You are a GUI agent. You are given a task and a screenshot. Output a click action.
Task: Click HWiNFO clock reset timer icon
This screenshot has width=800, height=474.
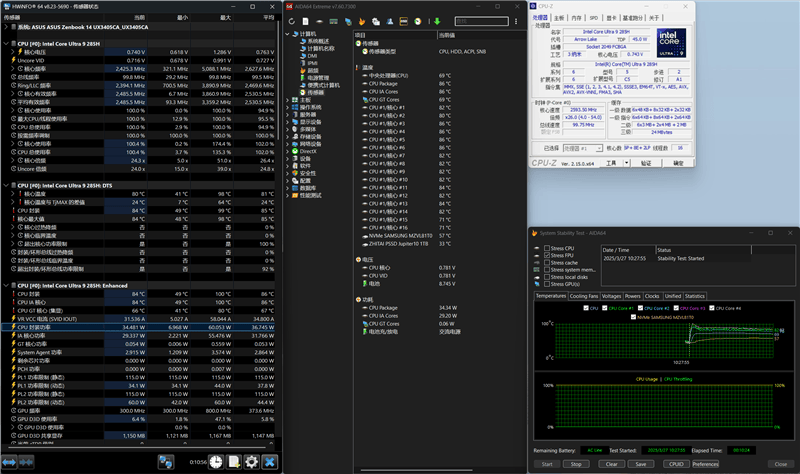(216, 462)
